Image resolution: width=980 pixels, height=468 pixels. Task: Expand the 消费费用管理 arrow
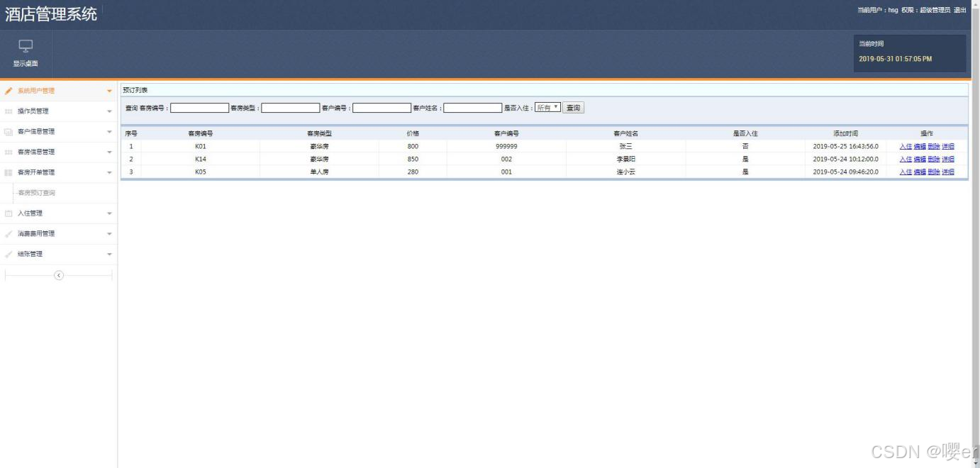tap(109, 234)
